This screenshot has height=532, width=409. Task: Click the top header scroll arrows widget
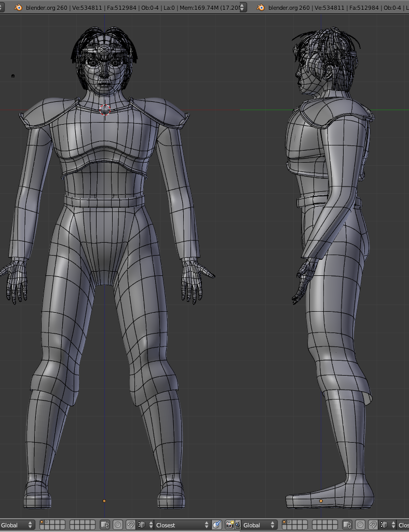[241, 8]
